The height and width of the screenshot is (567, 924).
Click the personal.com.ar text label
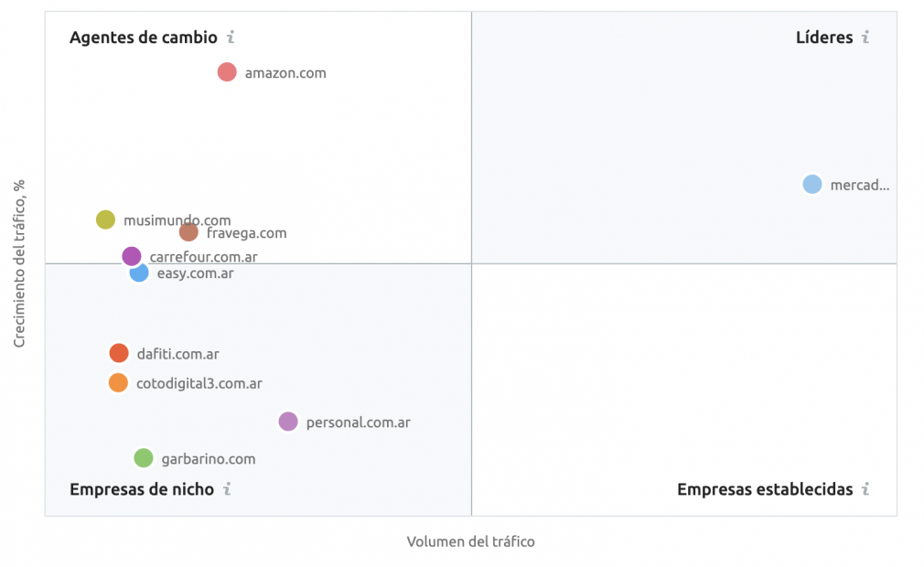coord(359,423)
